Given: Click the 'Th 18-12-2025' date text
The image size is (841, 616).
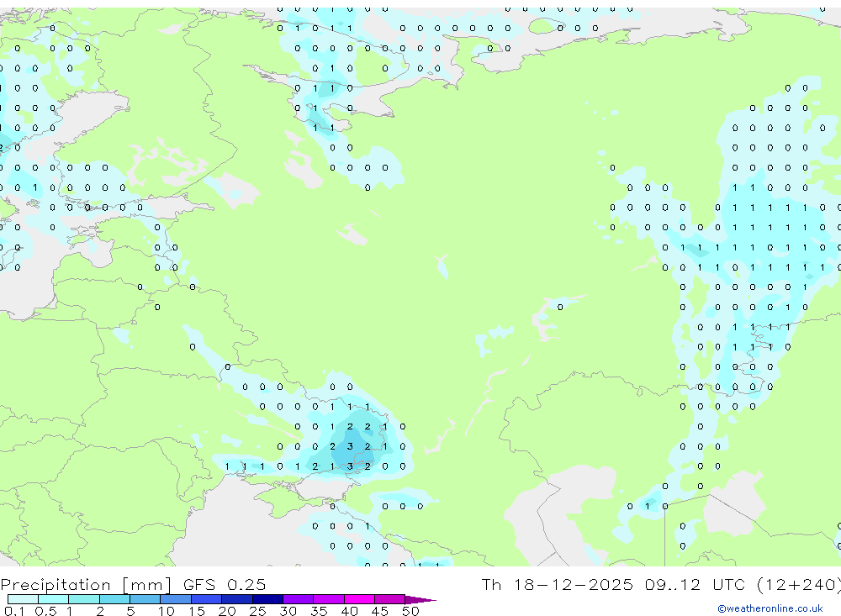Looking at the screenshot, I should 558,584.
